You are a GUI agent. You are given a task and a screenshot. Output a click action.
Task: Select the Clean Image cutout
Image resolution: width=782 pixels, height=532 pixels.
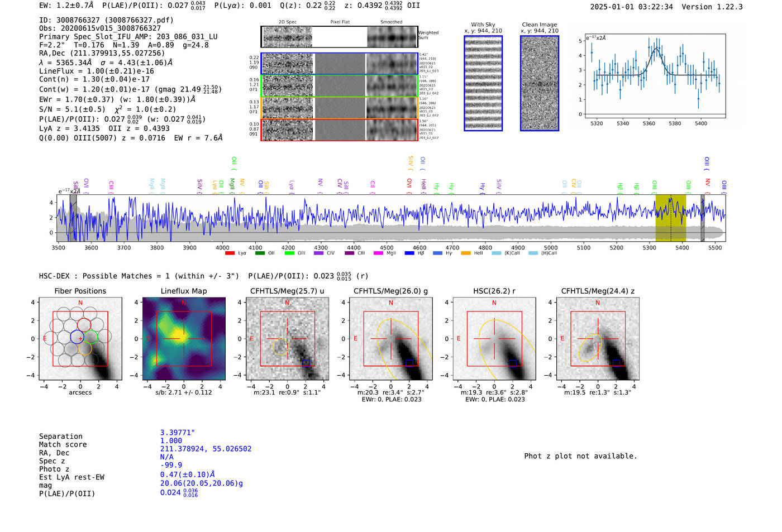tap(540, 83)
